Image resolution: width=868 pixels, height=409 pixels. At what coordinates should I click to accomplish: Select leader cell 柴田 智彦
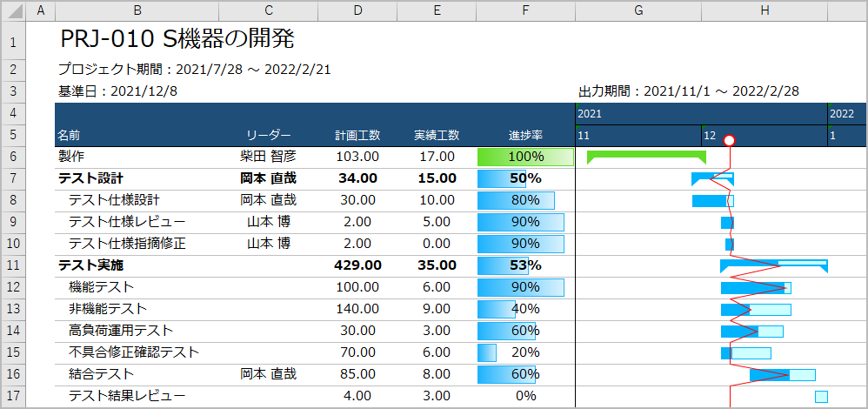click(x=268, y=157)
